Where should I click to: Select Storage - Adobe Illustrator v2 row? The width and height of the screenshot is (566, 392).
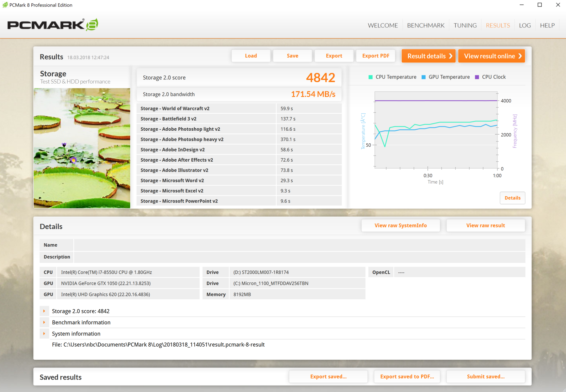point(239,170)
